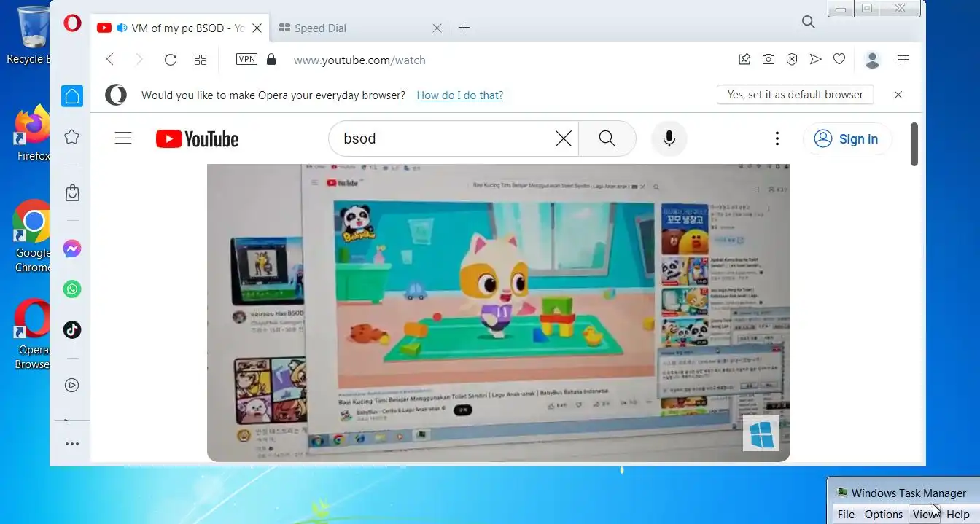This screenshot has width=980, height=524.
Task: Click the page vertical scrollbar thumb
Action: point(914,144)
